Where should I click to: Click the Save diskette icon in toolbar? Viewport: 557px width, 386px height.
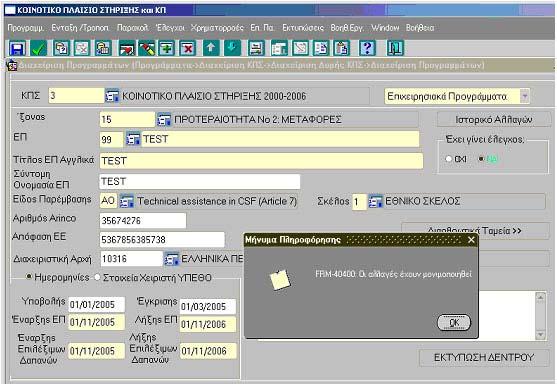[17, 48]
